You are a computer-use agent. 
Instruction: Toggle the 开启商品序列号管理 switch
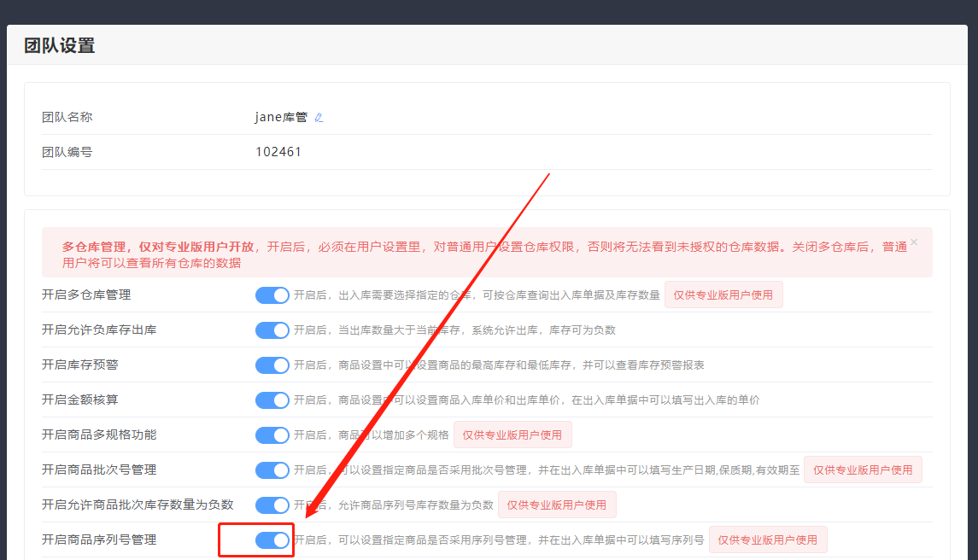point(272,540)
